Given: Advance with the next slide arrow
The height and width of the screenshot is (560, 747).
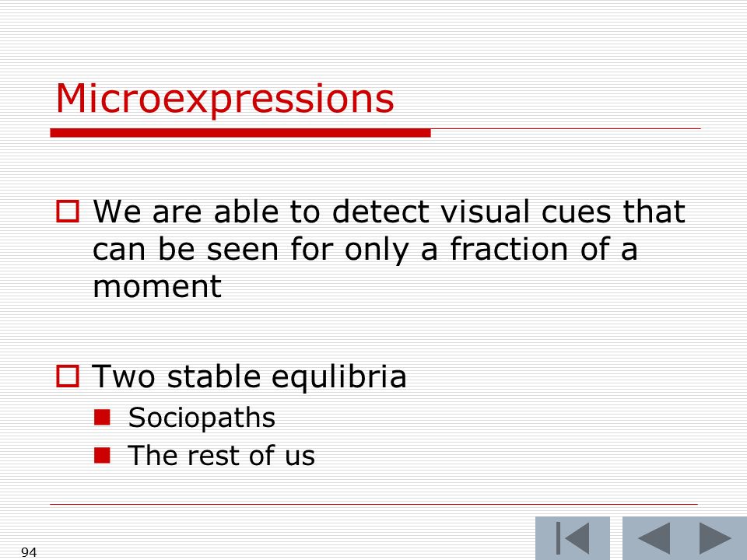Looking at the screenshot, I should [x=716, y=538].
